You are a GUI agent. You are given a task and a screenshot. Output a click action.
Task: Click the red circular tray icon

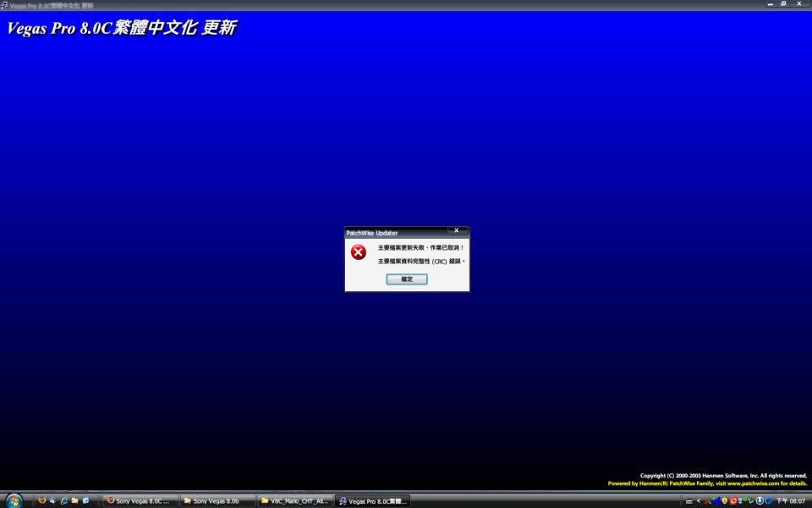[733, 501]
